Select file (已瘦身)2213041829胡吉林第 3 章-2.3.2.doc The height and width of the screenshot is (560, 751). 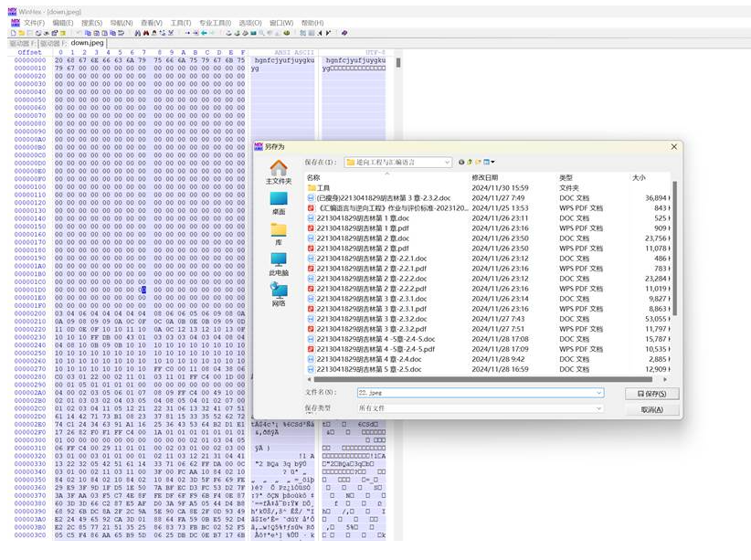379,198
